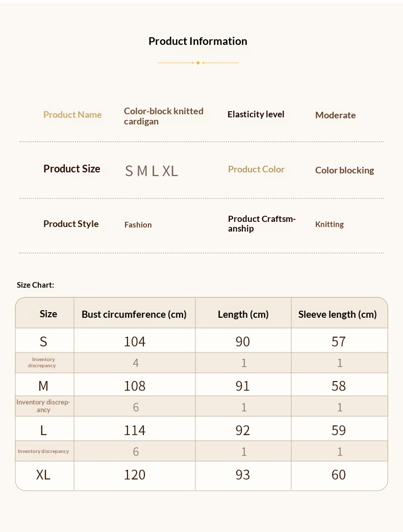Screen dimensions: 403x532
Task: Select the Product Name label
Action: (x=72, y=115)
